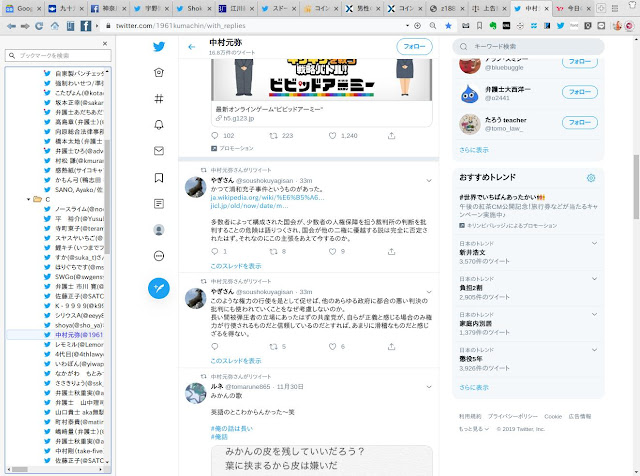Retweet the promoted tweet showing 223
Image resolution: width=640 pixels, height=476 pixels.
(x=273, y=136)
